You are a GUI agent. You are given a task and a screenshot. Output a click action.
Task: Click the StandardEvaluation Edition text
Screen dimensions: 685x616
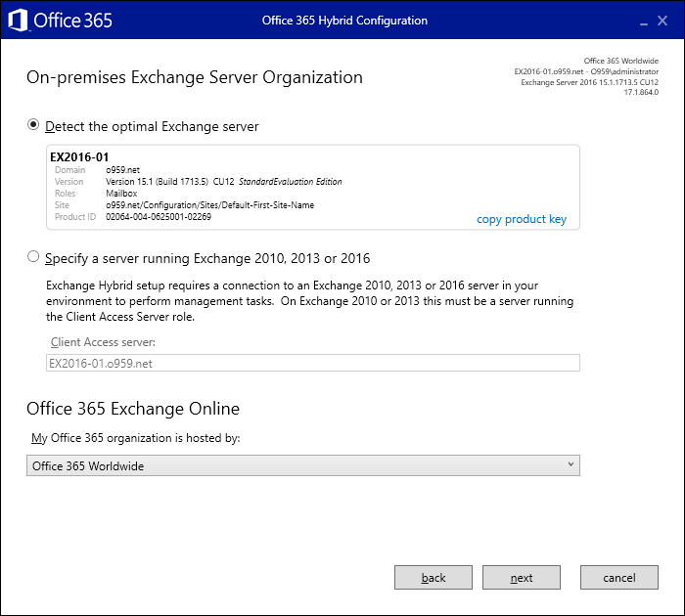click(x=290, y=182)
